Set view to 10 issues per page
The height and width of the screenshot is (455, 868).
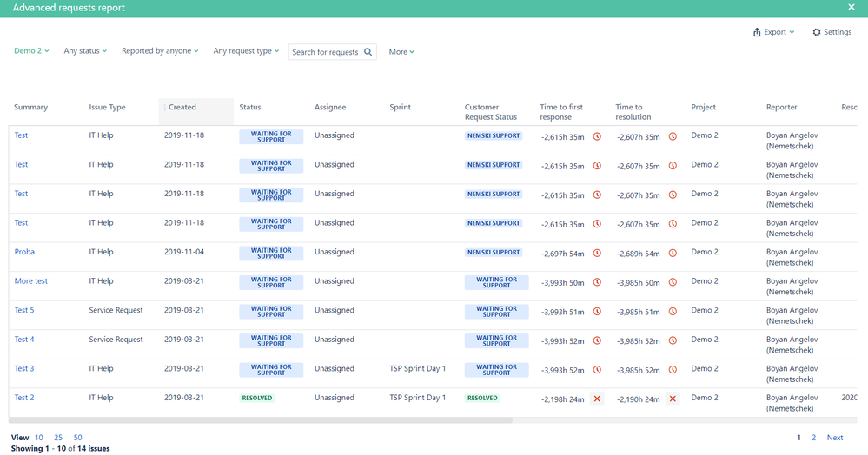tap(39, 438)
